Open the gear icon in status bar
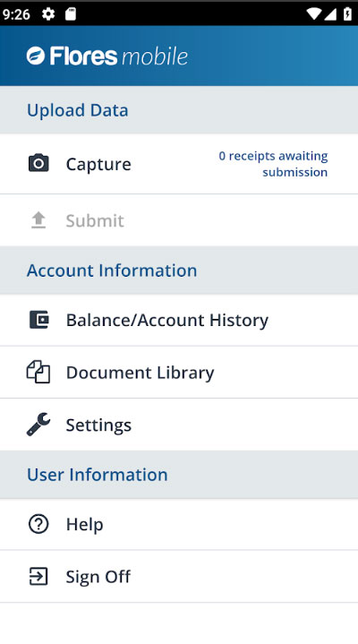Image resolution: width=358 pixels, height=644 pixels. click(x=48, y=14)
